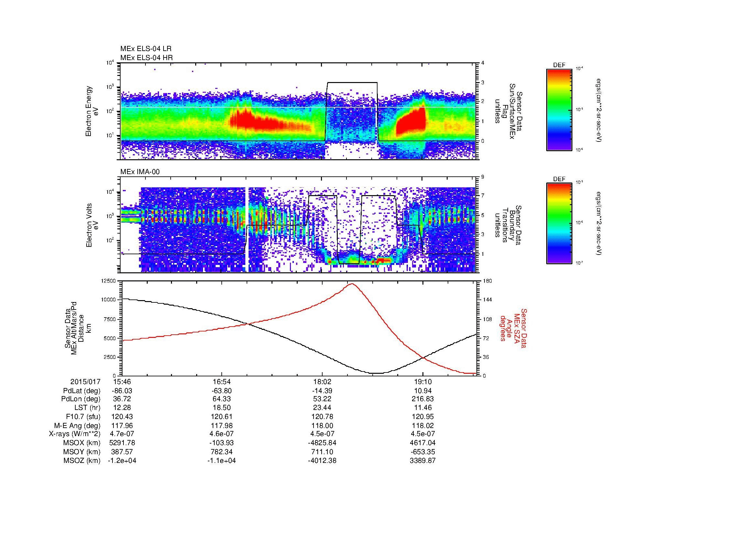
Task: Click the MSOX value -103.93
Action: (x=222, y=443)
